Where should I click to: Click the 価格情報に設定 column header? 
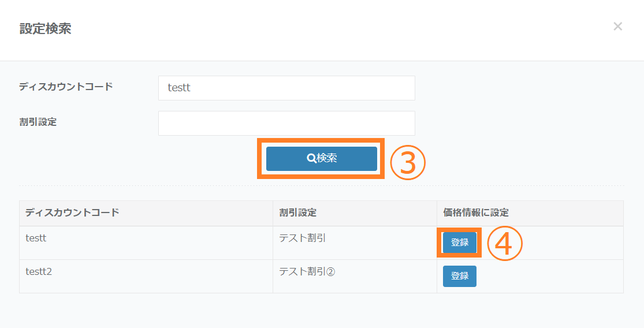[475, 213]
